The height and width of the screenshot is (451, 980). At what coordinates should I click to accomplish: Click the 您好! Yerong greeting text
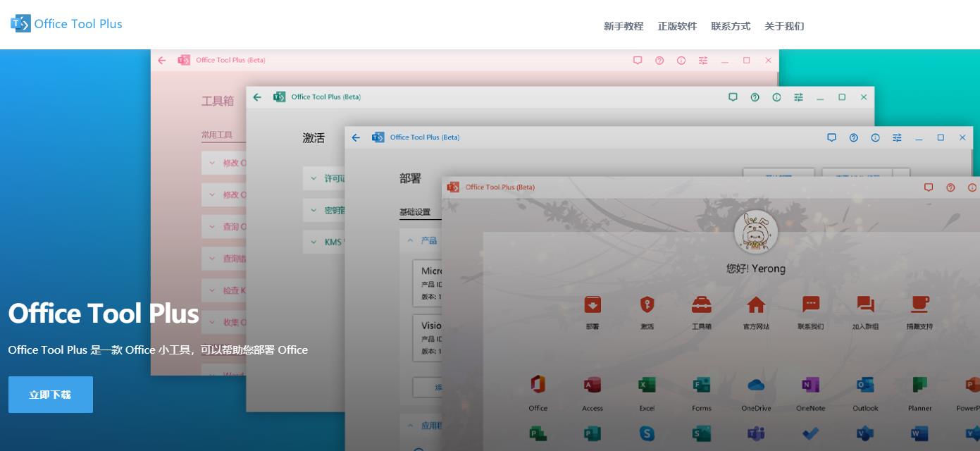point(756,268)
